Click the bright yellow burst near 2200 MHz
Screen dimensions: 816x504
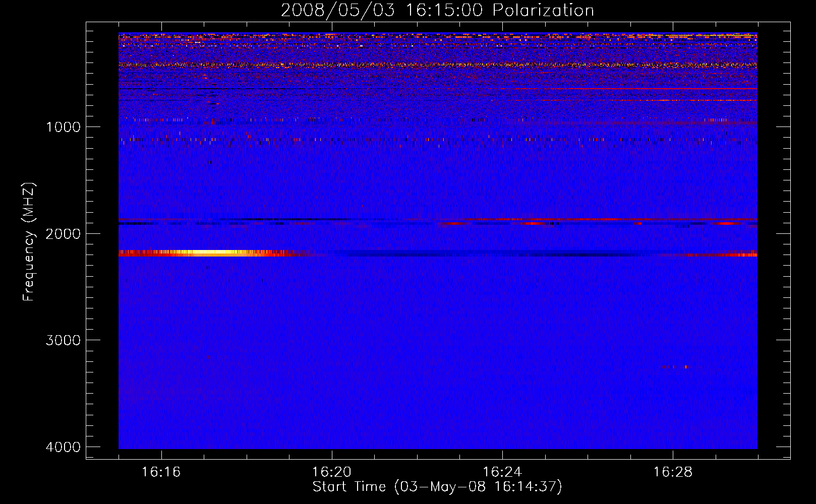click(212, 253)
